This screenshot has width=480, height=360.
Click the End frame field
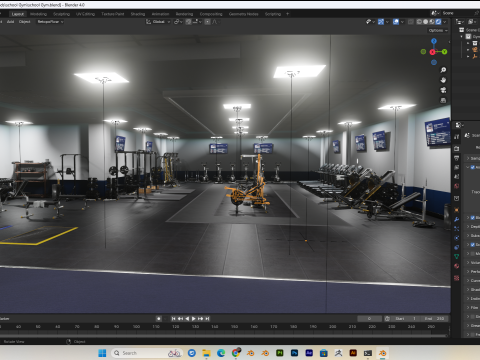click(434, 319)
